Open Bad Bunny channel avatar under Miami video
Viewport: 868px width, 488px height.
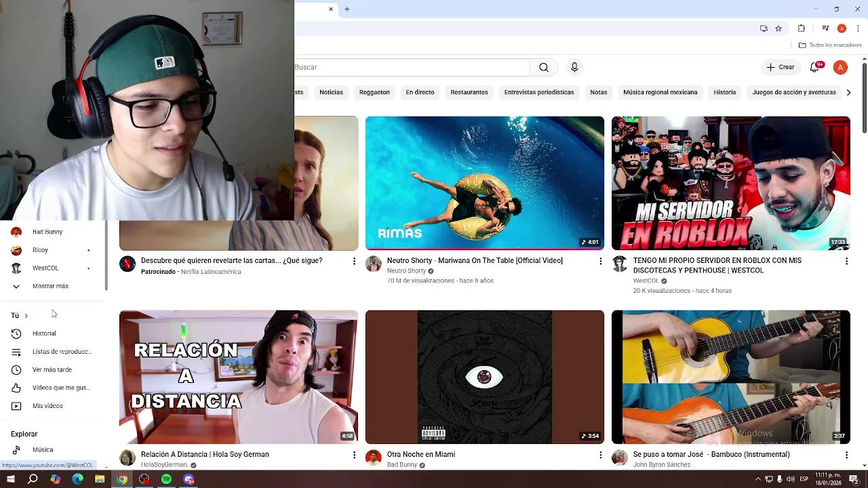[x=374, y=458]
